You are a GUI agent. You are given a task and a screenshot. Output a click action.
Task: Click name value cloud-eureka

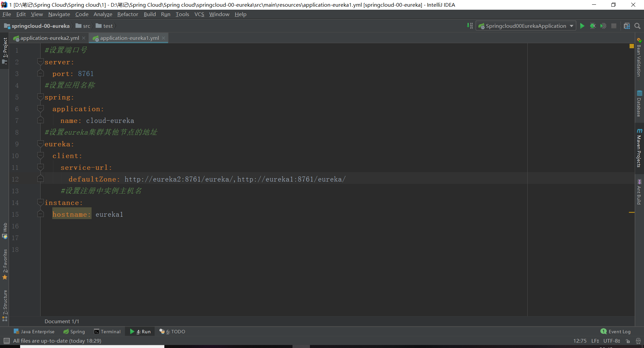coord(110,121)
